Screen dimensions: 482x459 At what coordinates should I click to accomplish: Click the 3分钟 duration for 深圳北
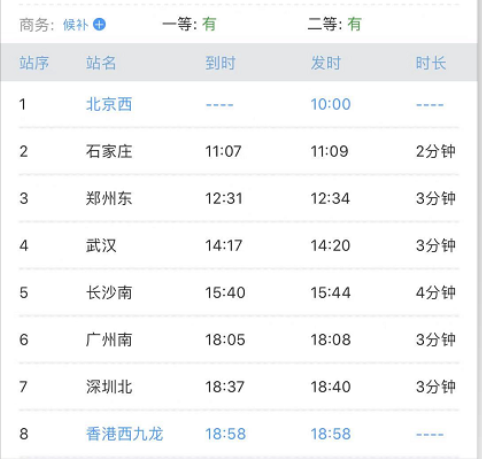(436, 387)
